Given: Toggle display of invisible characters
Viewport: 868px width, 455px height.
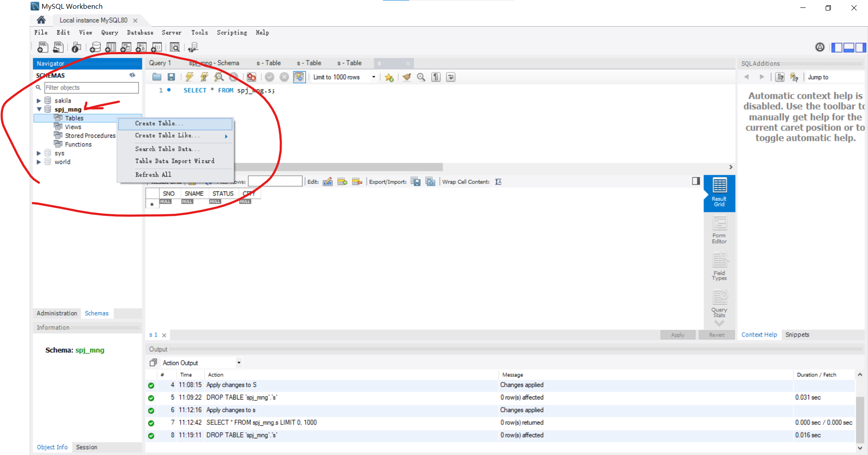Looking at the screenshot, I should coord(436,77).
